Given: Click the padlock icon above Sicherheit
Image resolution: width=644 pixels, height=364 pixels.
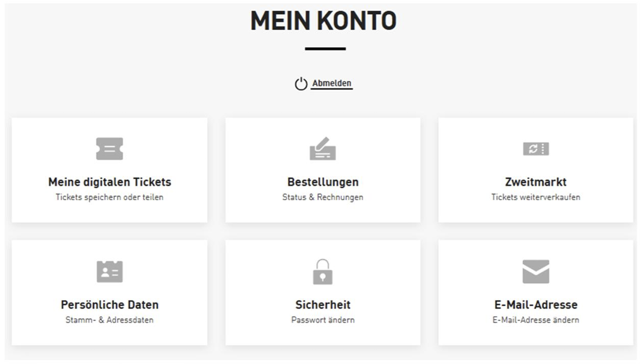Looking at the screenshot, I should point(323,272).
